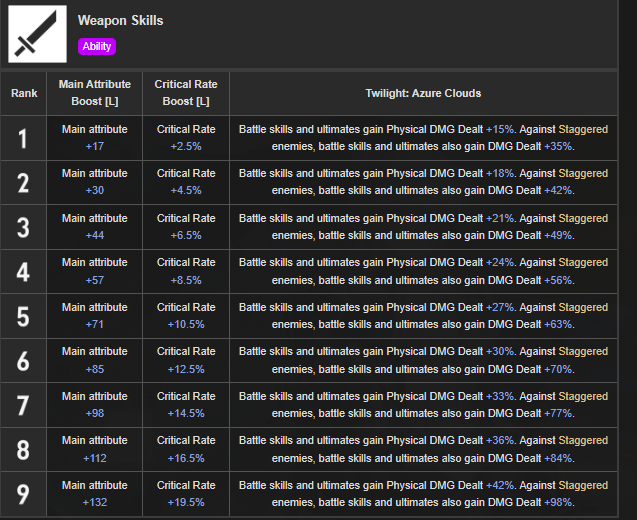Click the Main attribute +57 cell
Screen dimensions: 637x520
pyautogui.click(x=95, y=271)
